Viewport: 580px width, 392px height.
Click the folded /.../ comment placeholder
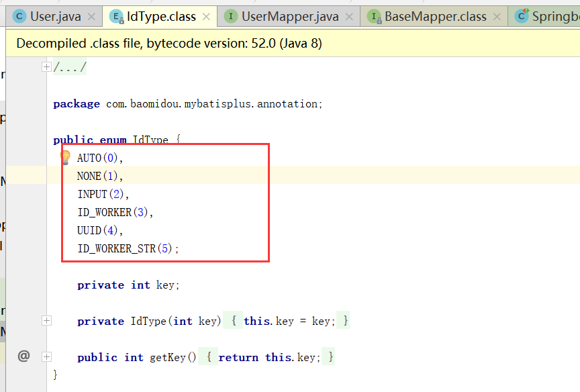pos(70,67)
